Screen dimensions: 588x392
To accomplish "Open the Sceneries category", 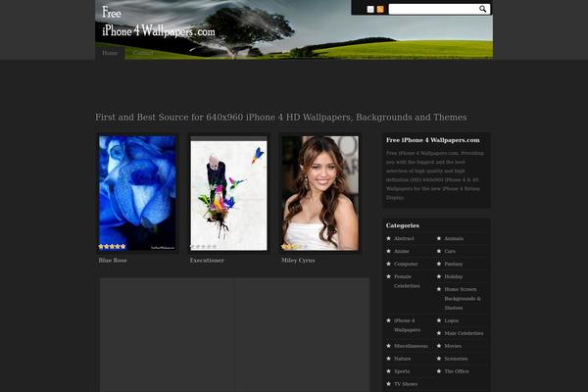I will tap(456, 359).
